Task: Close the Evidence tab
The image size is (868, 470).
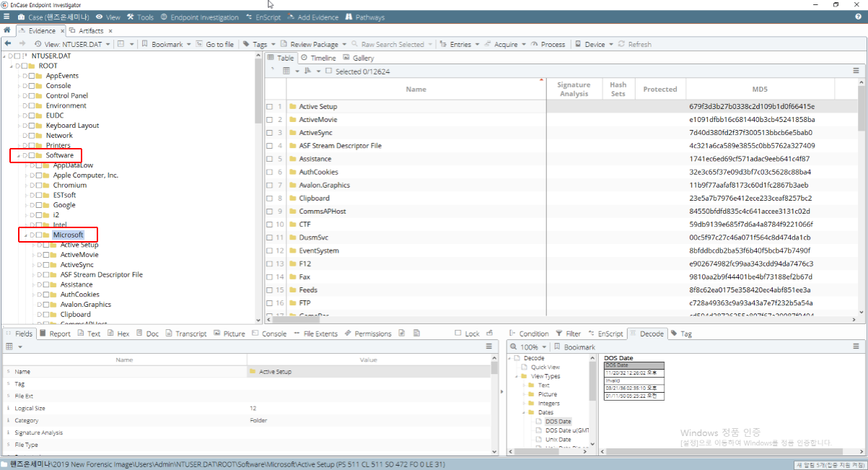Action: 62,31
